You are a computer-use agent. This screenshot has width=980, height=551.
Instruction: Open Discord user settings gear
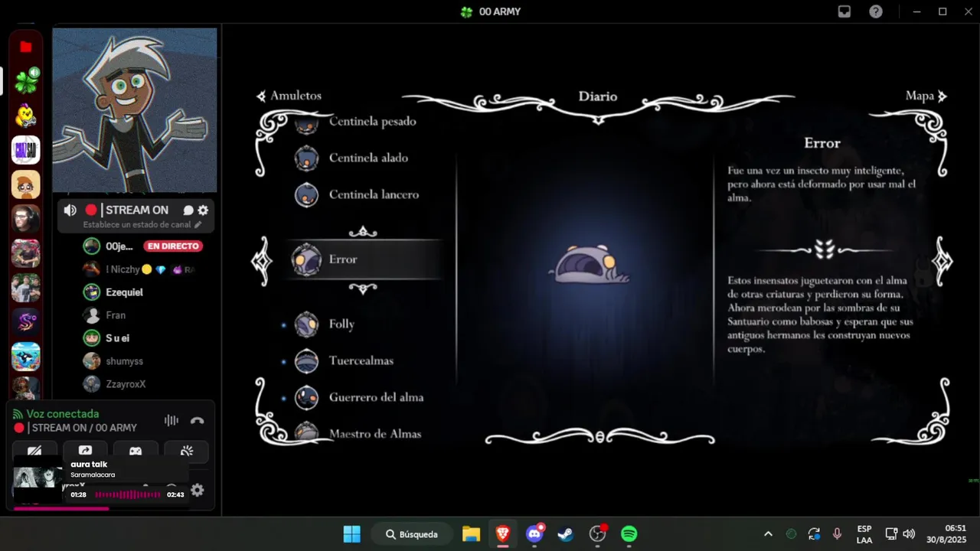tap(198, 491)
